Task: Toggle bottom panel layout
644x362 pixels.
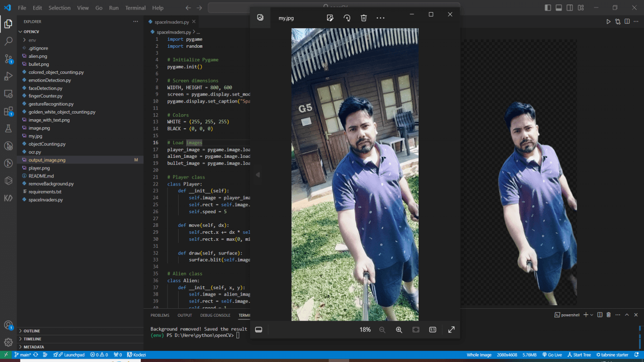Action: pos(559,8)
